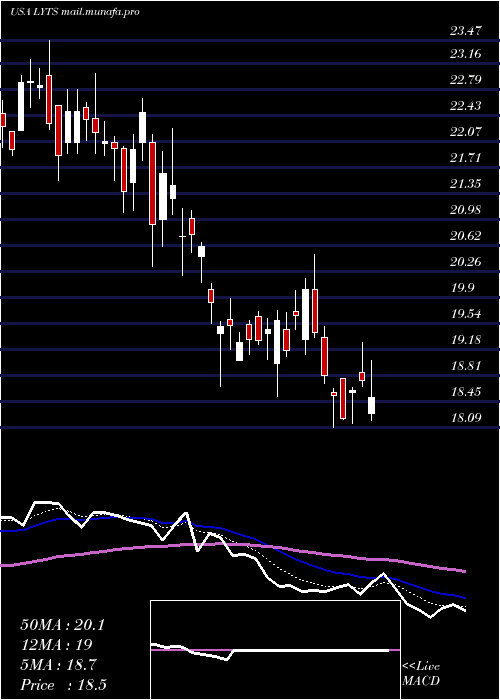
Task: Click the 'Price : 18.5' readout
Action: pyautogui.click(x=63, y=685)
